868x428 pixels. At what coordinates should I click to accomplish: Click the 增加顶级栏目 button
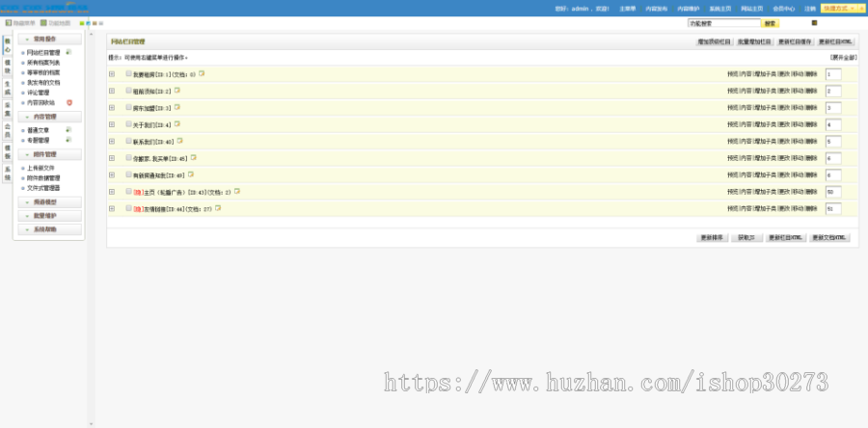click(x=714, y=41)
